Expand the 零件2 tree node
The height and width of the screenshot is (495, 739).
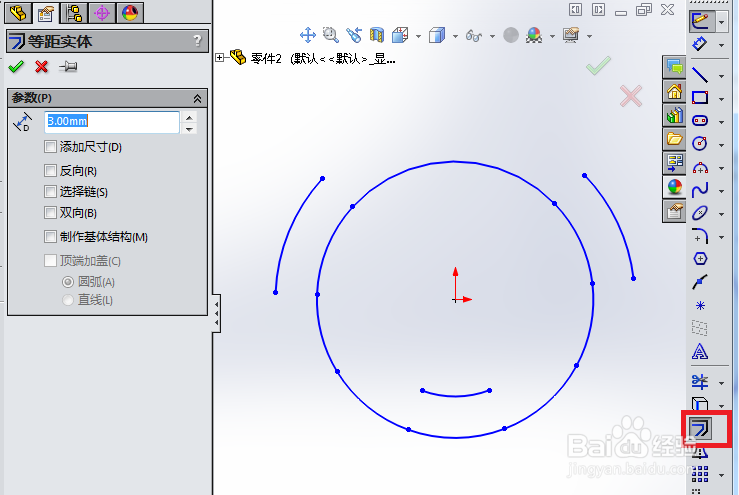pos(219,58)
